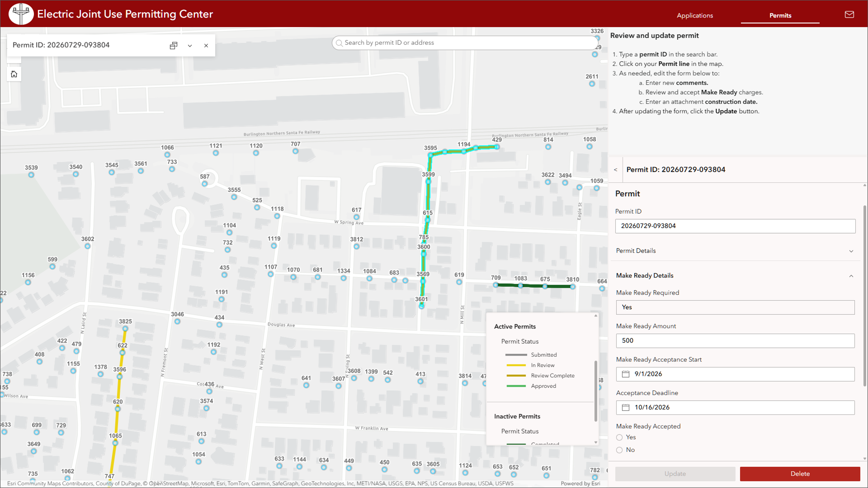Open the Applications tab
Image resolution: width=868 pixels, height=488 pixels.
[x=694, y=15]
